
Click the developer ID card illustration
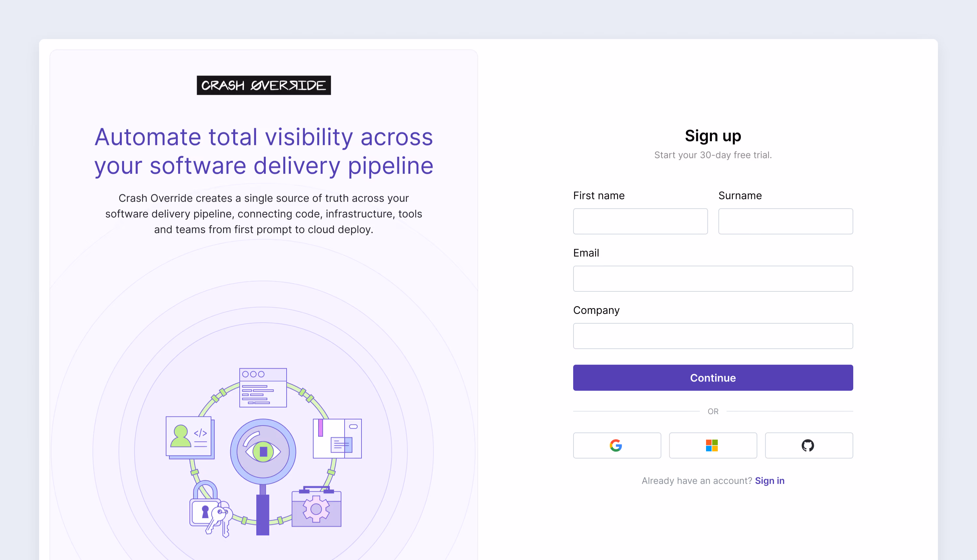190,438
